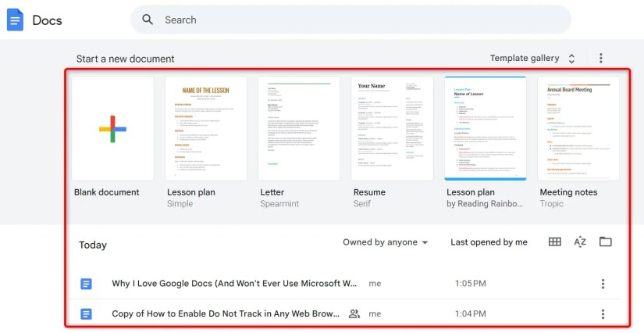Click the 'Blank document' label

coord(107,192)
